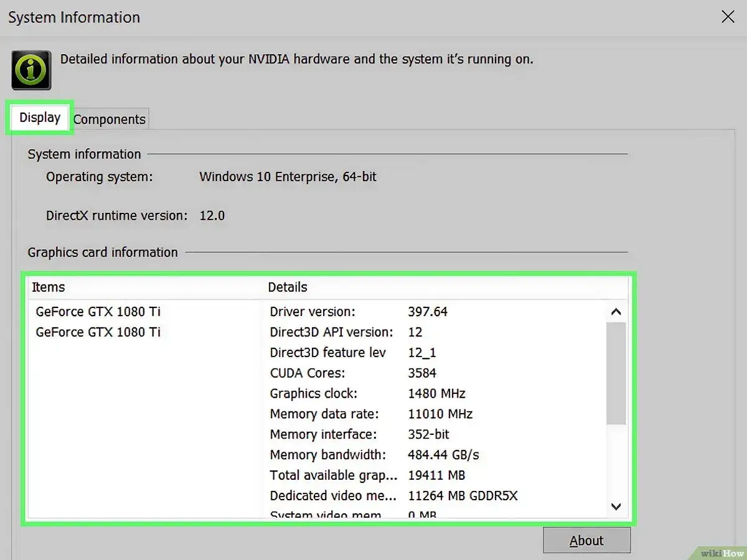This screenshot has height=560, width=747.
Task: Click the 19411 MB value
Action: [436, 475]
